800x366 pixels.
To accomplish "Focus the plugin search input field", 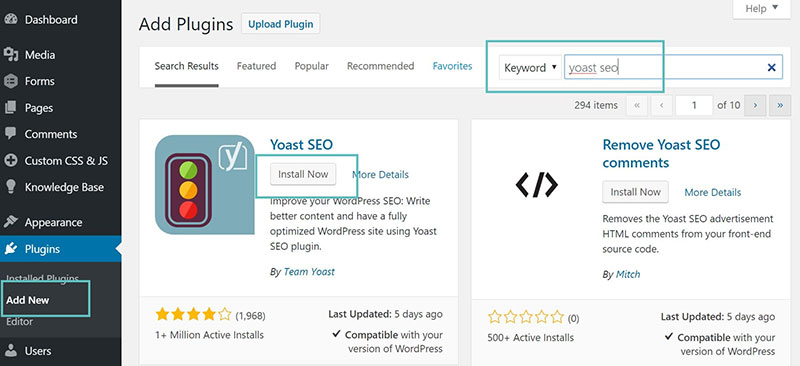I will coord(664,67).
